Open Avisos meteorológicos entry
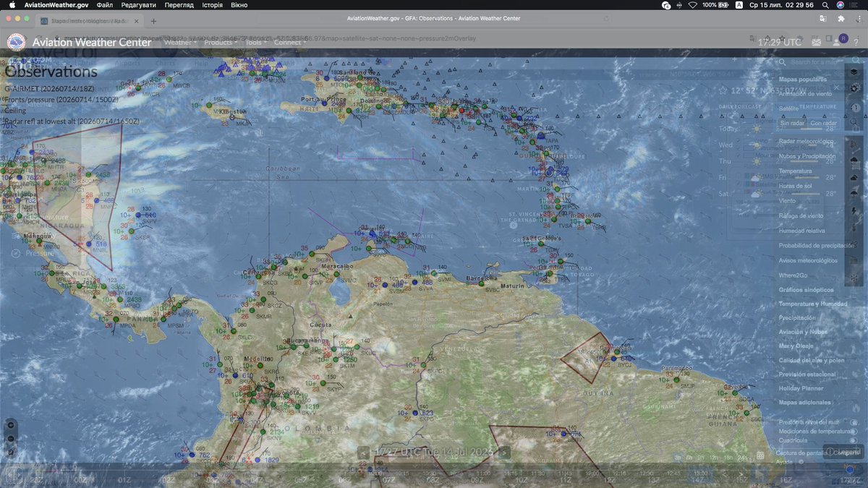 [808, 260]
